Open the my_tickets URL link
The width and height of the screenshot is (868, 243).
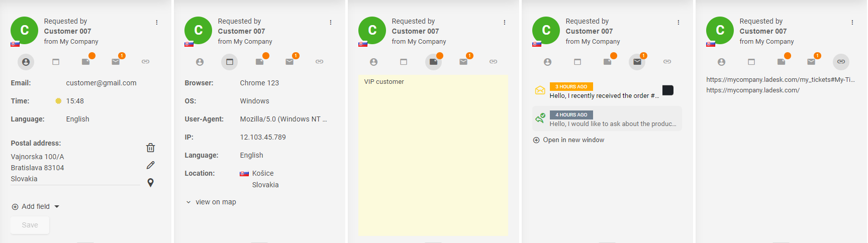780,79
